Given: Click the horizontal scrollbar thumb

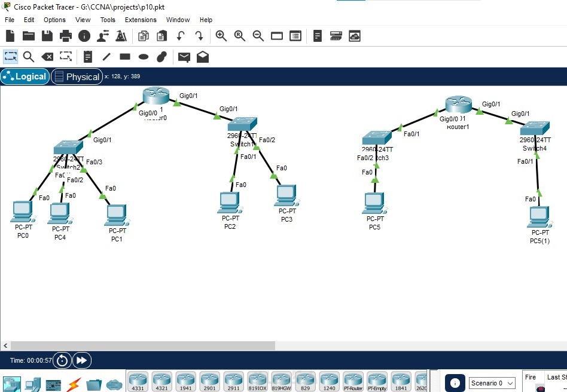Looking at the screenshot, I should pyautogui.click(x=143, y=346).
